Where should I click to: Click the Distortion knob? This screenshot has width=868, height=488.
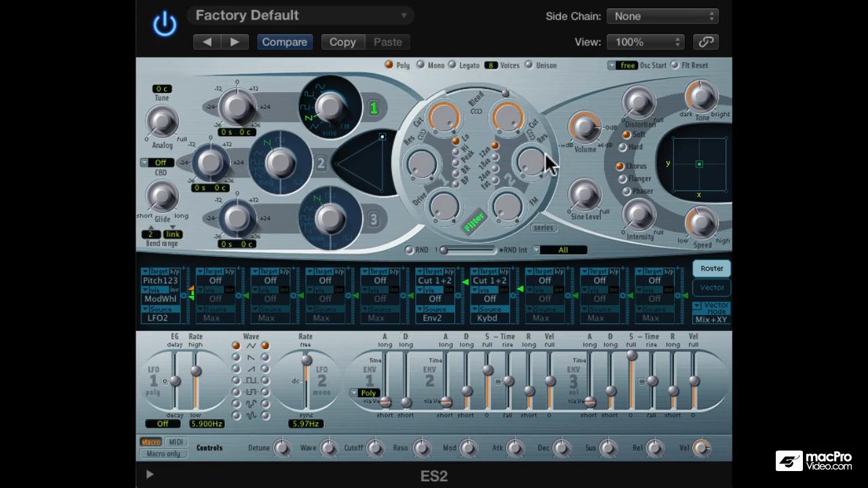pos(638,103)
